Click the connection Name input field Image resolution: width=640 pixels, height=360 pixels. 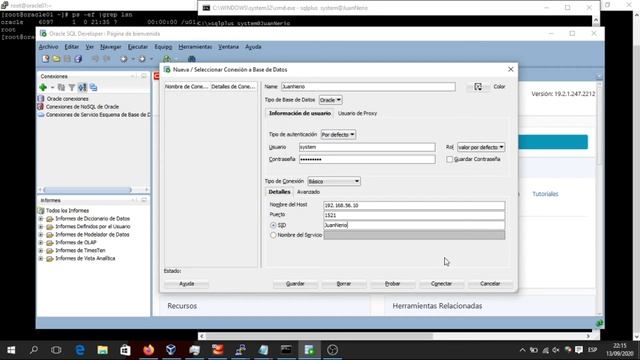[x=368, y=87]
